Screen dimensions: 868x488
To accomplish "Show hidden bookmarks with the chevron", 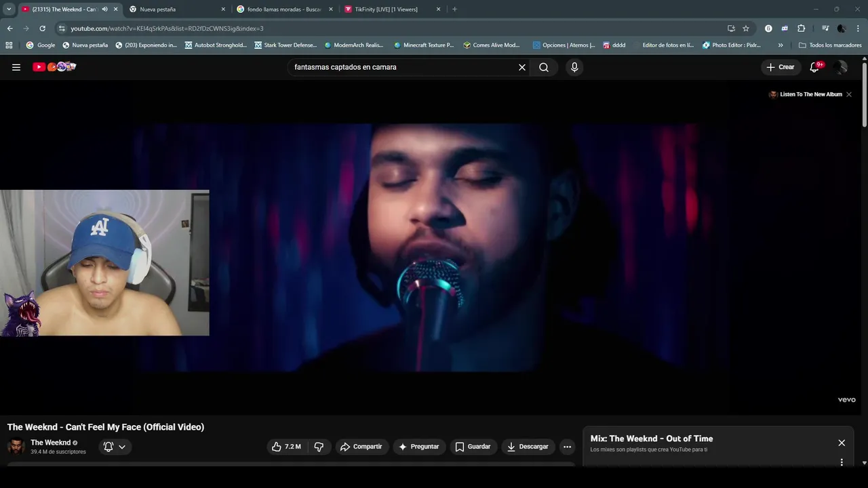I will (781, 45).
